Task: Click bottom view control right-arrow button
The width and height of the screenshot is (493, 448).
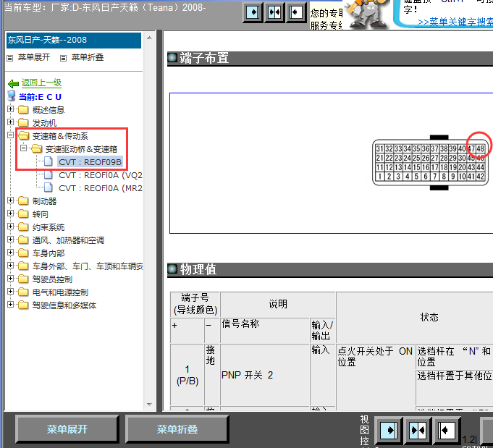Action: (x=389, y=430)
